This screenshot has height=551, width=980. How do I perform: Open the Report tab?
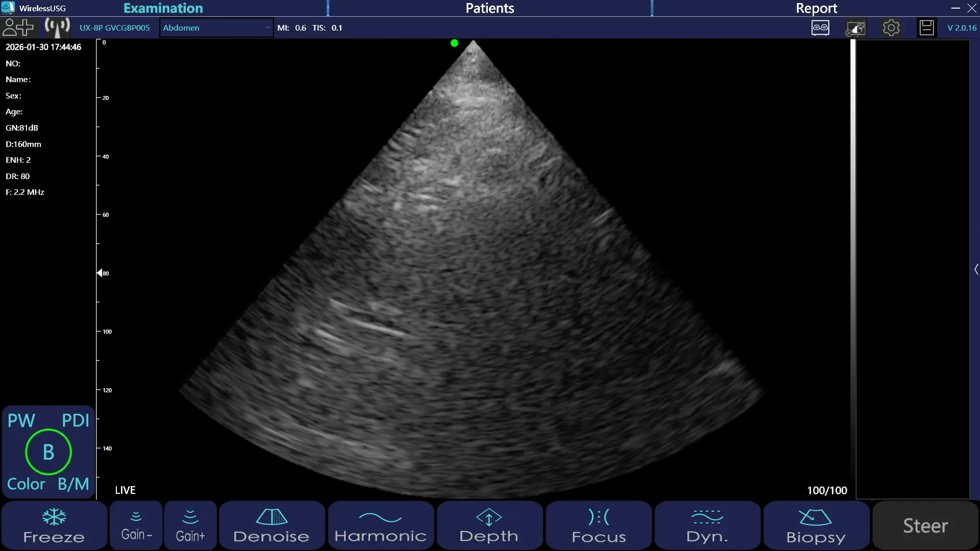point(816,8)
